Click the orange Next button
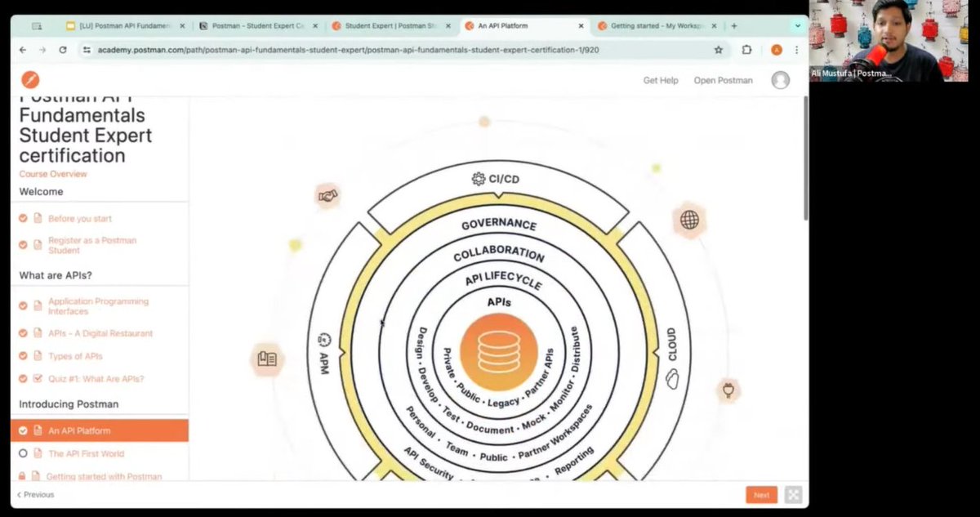Image resolution: width=980 pixels, height=517 pixels. [761, 495]
